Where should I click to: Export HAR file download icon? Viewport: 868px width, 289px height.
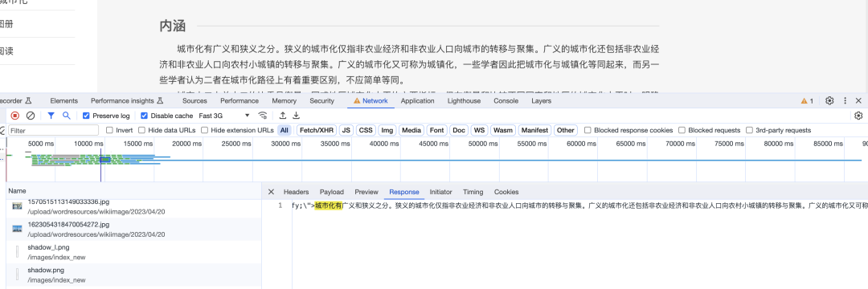pos(296,116)
